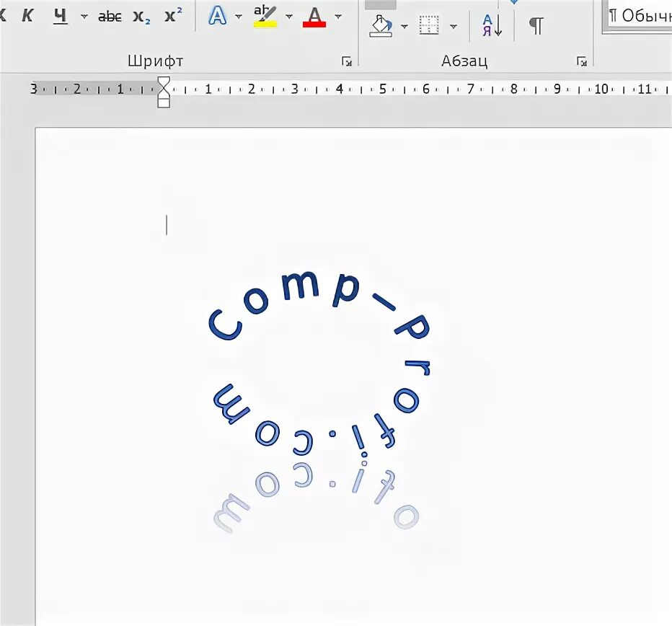Toggle italic formatting (К)
672x626 pixels.
click(27, 16)
